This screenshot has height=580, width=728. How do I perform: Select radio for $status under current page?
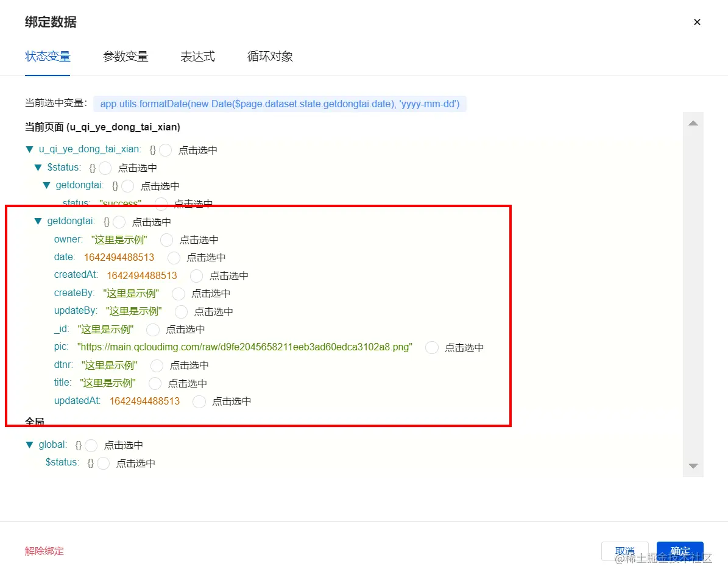[105, 168]
